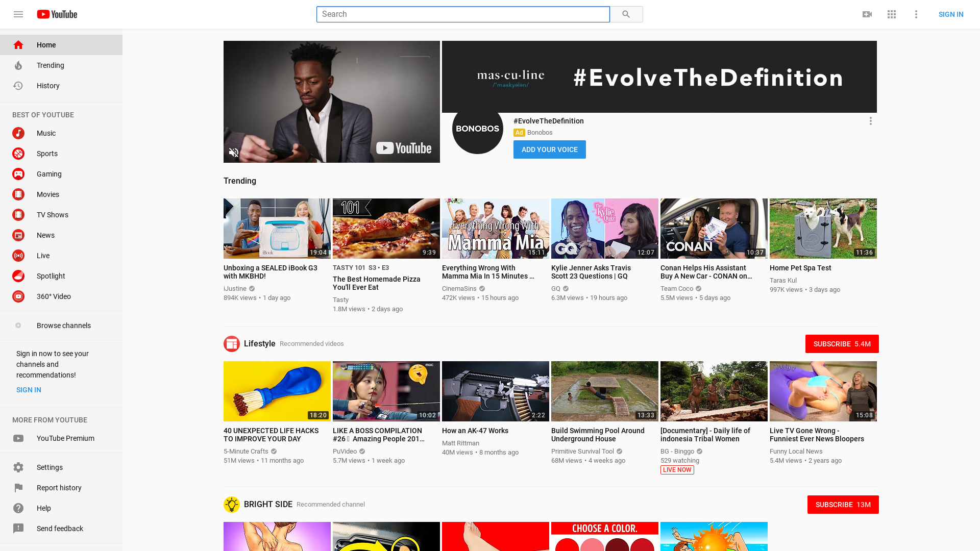Screen dimensions: 980x551
Task: Click the News icon in sidebar
Action: pyautogui.click(x=18, y=235)
